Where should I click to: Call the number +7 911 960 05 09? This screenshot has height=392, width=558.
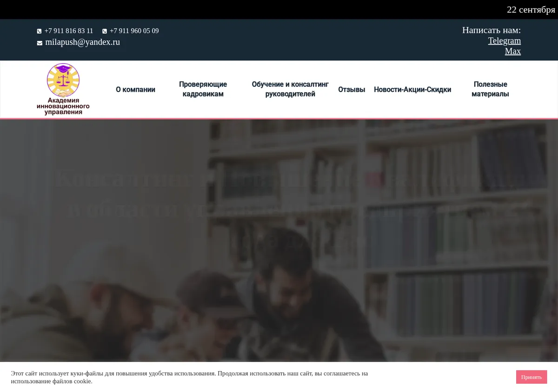pyautogui.click(x=134, y=31)
